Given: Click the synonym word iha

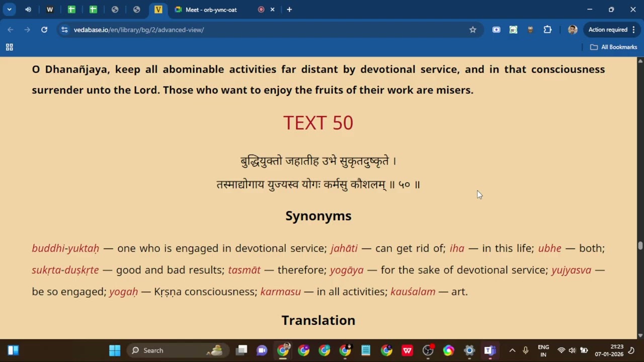Looking at the screenshot, I should 457,248.
